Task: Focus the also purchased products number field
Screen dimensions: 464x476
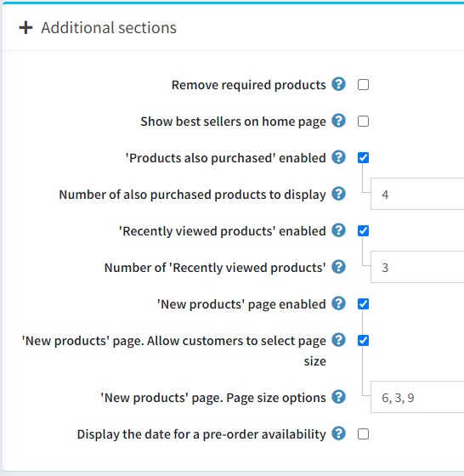Action: 417,194
